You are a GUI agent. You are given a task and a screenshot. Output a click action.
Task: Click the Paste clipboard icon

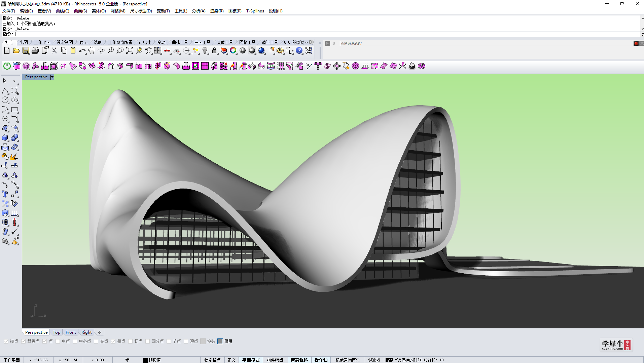point(73,51)
